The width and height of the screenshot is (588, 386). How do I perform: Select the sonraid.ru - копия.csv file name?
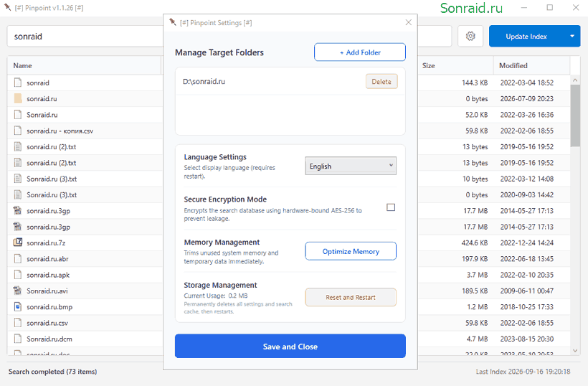pos(60,131)
